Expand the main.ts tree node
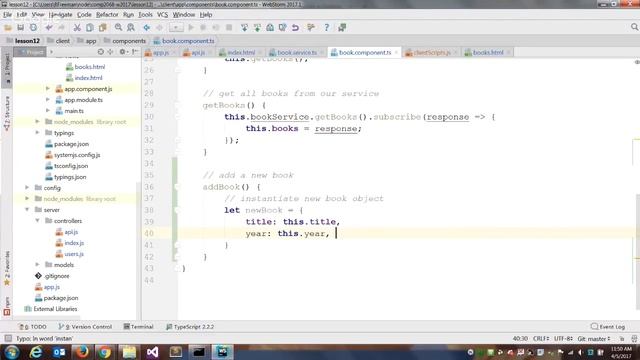 point(48,111)
